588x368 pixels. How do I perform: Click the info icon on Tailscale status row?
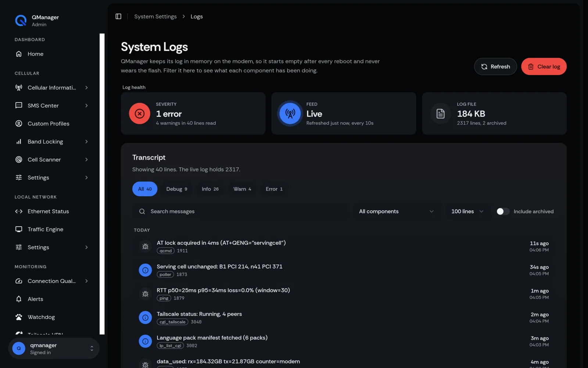(x=146, y=318)
